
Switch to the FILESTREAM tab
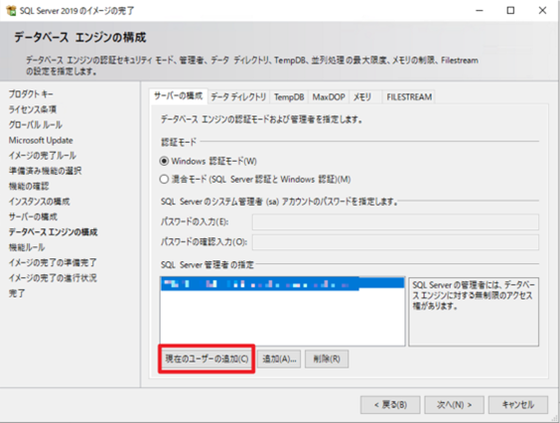409,97
